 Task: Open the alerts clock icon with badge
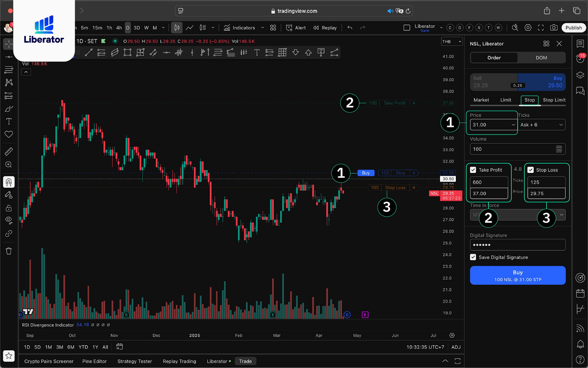click(580, 59)
